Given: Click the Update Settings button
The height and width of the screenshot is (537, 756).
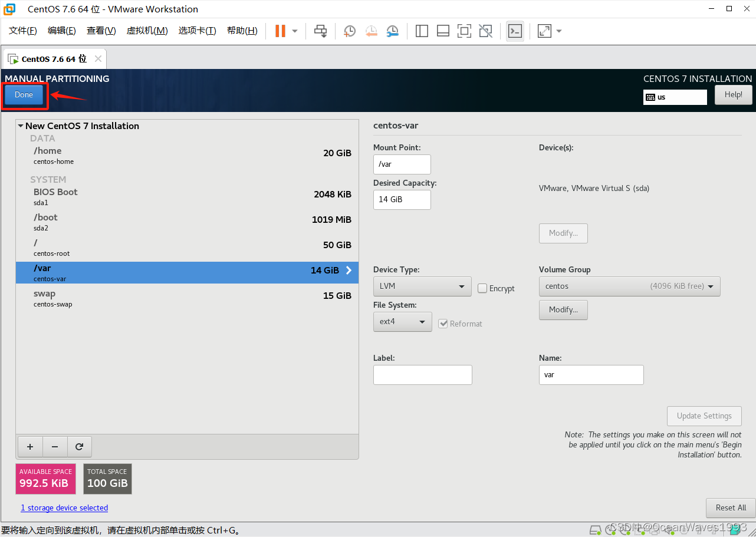Looking at the screenshot, I should 704,416.
